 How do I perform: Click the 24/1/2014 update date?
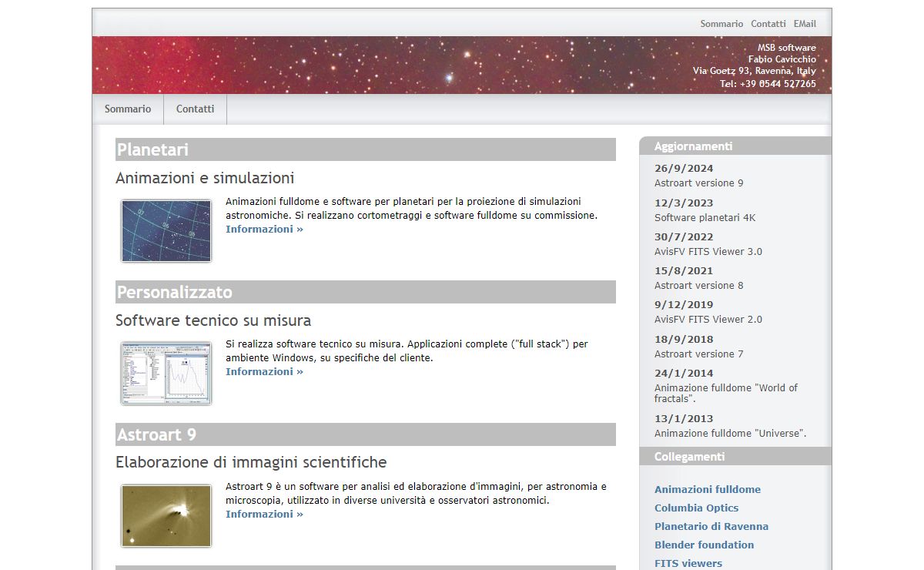click(684, 374)
